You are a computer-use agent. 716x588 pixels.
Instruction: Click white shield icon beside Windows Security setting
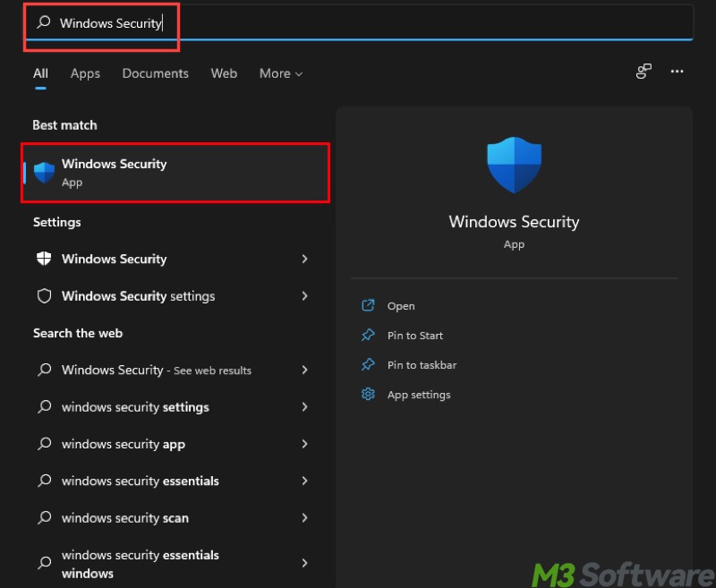(44, 259)
